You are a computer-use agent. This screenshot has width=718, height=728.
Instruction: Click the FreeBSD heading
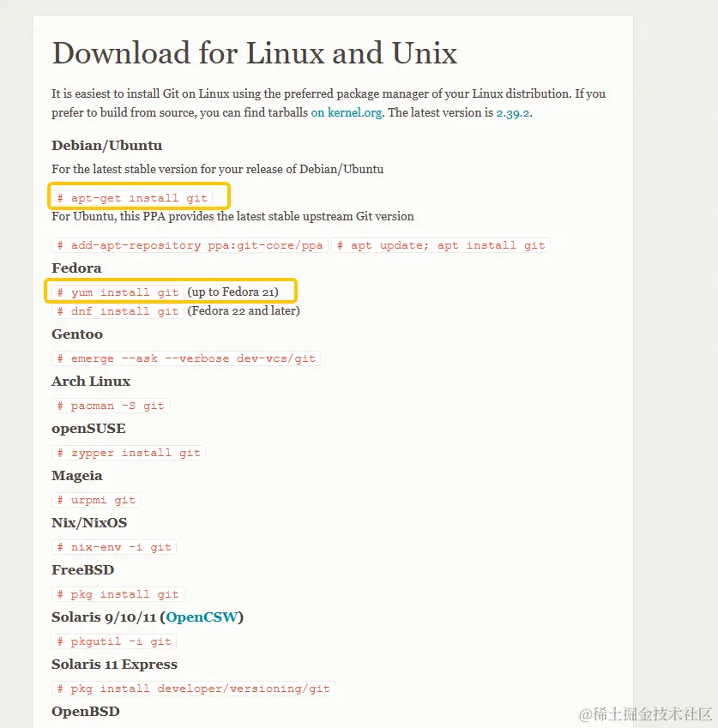coord(82,569)
